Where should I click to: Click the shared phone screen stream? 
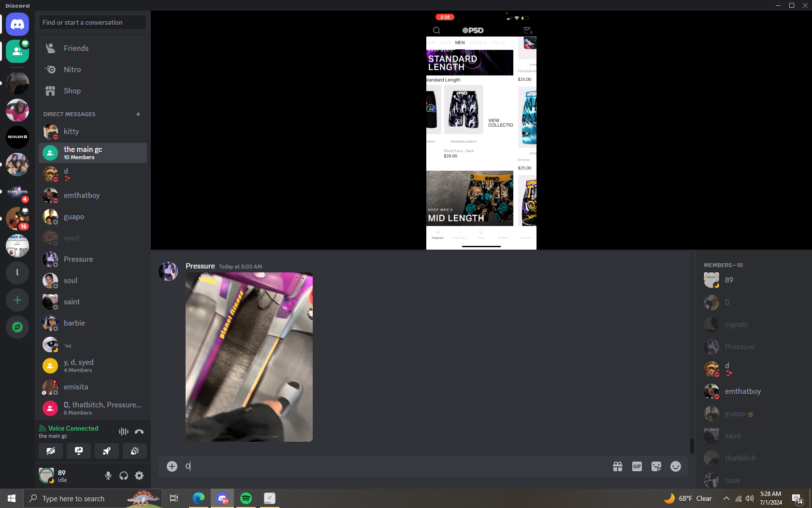point(481,130)
